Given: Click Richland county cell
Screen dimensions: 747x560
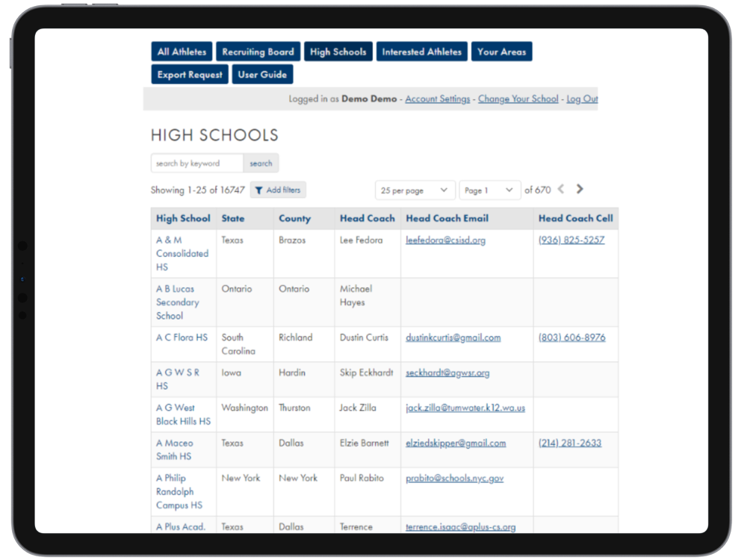Looking at the screenshot, I should click(295, 337).
